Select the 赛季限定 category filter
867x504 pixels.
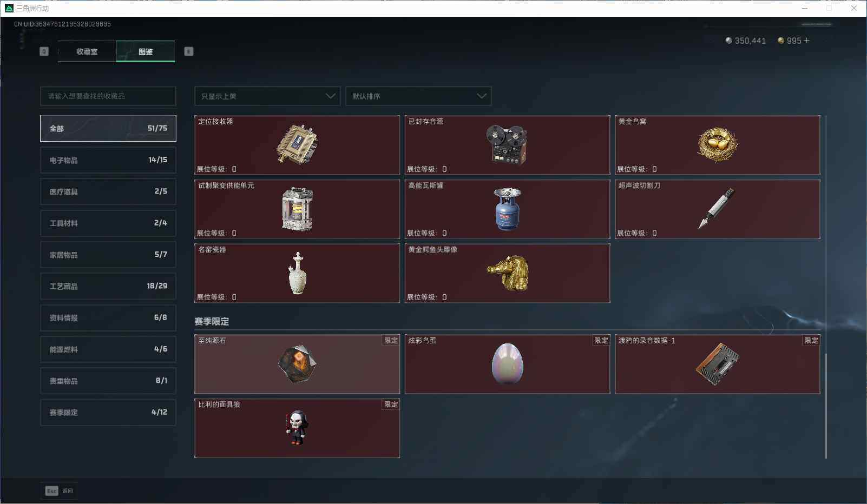[108, 412]
